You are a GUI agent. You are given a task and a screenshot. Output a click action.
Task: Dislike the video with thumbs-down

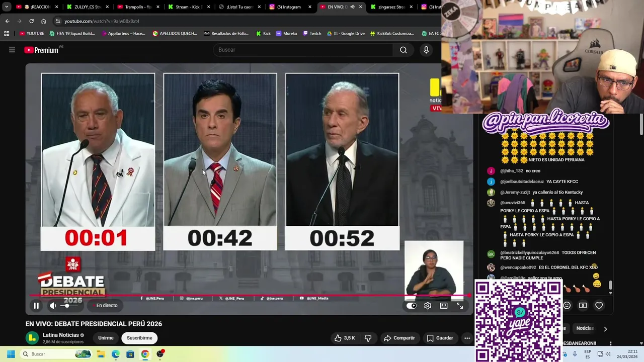368,338
